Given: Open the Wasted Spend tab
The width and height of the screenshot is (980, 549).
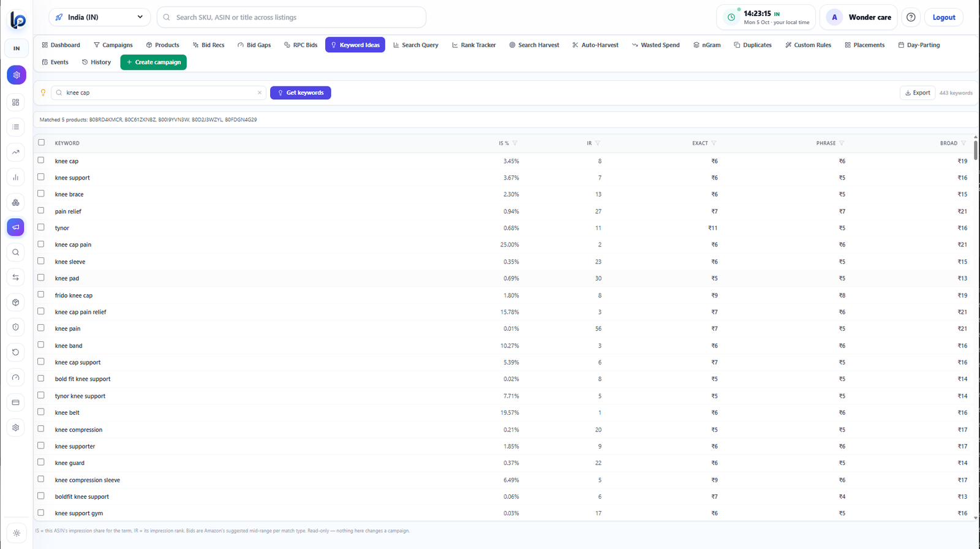Looking at the screenshot, I should [656, 45].
